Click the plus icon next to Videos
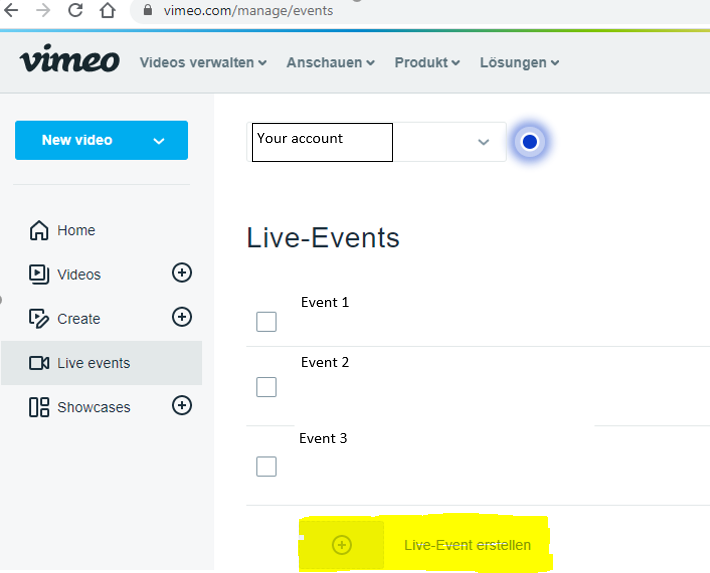This screenshot has width=710, height=573. (182, 273)
